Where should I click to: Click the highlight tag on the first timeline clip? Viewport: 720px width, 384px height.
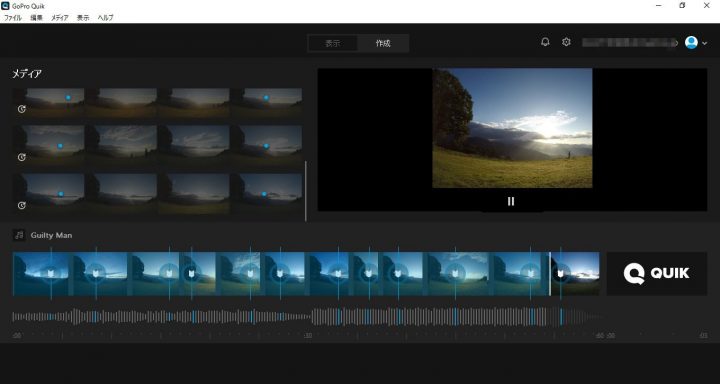click(x=51, y=274)
